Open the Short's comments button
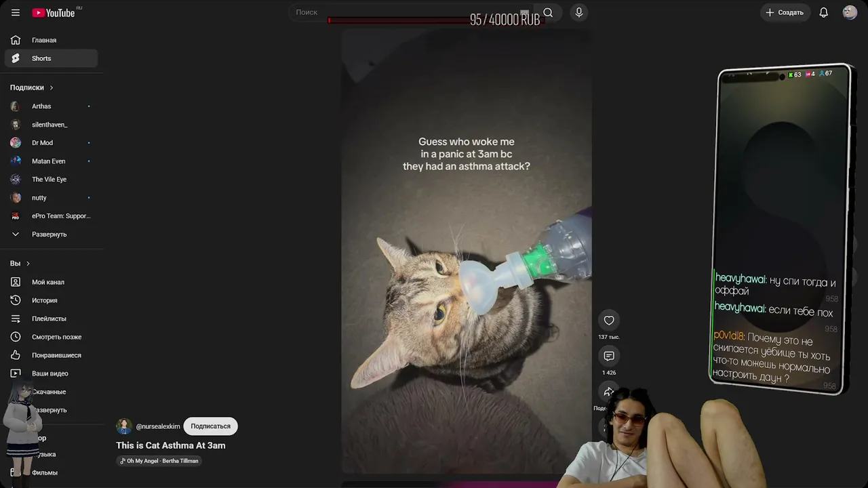Screen dimensions: 868x488 (x=609, y=356)
